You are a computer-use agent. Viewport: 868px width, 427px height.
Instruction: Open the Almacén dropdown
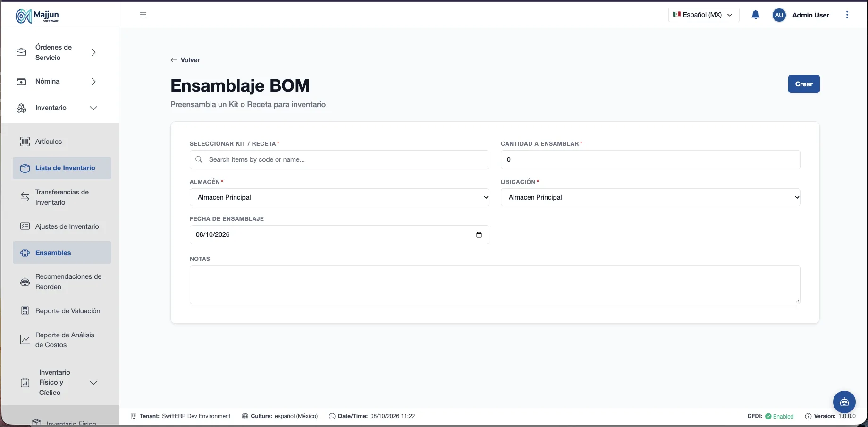pyautogui.click(x=339, y=197)
